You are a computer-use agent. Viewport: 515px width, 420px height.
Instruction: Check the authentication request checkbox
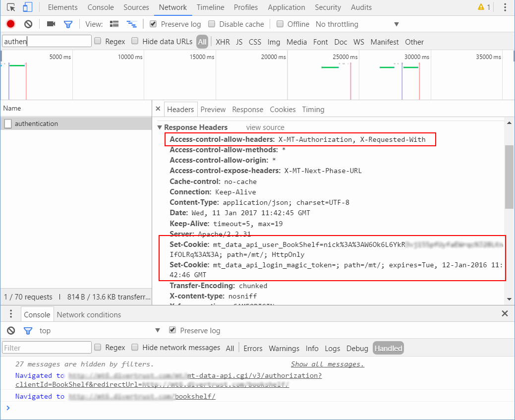click(7, 123)
